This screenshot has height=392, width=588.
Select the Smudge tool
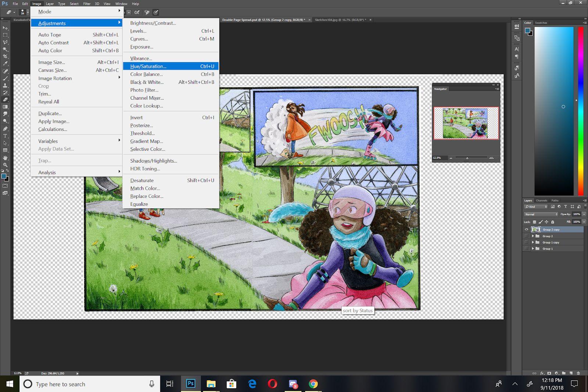(5, 114)
